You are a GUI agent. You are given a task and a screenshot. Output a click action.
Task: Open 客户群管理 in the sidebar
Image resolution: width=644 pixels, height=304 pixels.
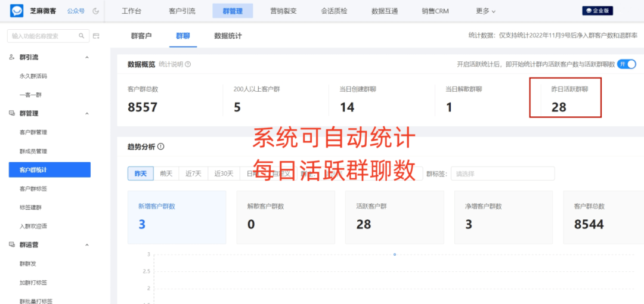(33, 132)
